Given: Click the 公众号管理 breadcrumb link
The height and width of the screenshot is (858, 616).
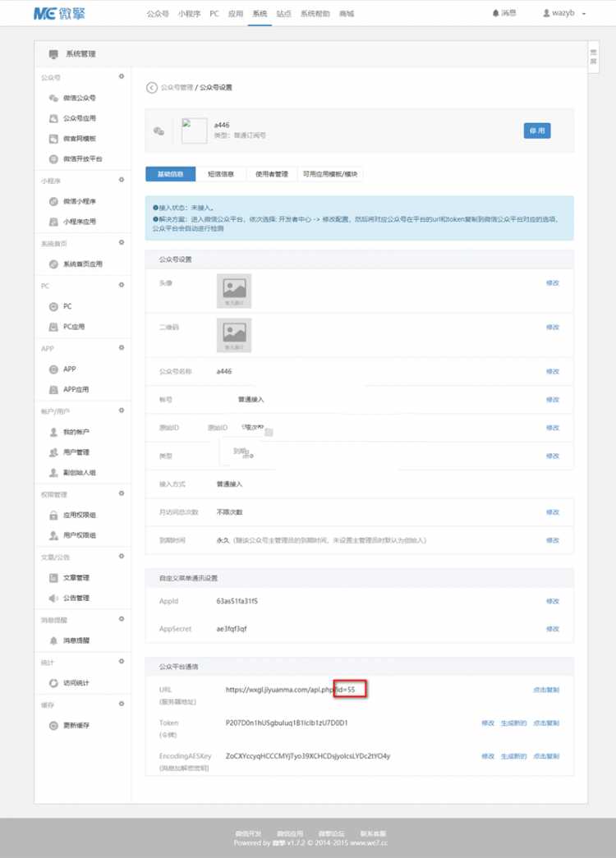Looking at the screenshot, I should coord(177,88).
